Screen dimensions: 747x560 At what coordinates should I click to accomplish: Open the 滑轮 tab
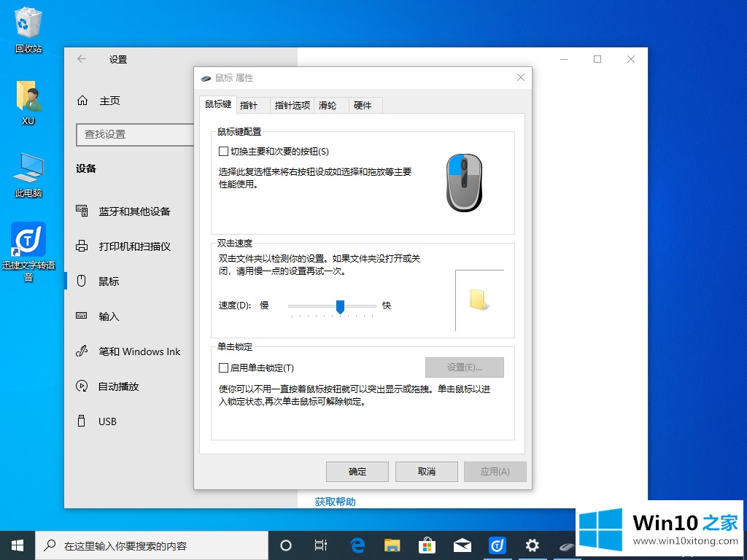pos(328,105)
